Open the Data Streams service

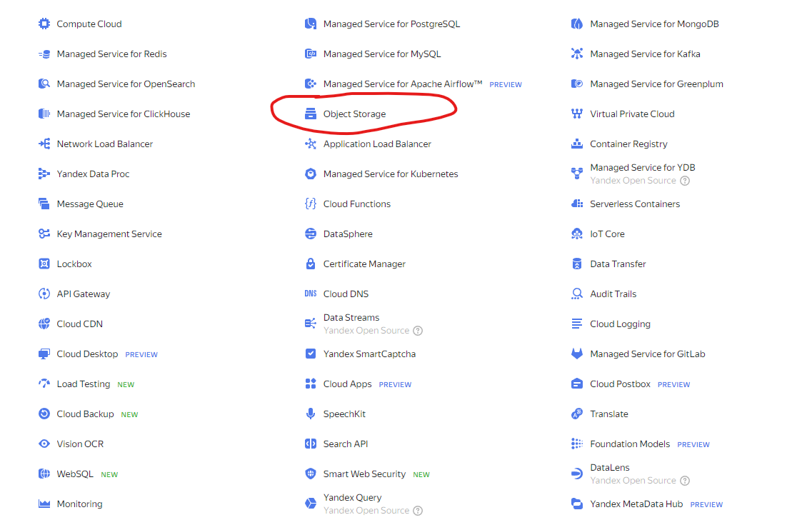coord(351,318)
